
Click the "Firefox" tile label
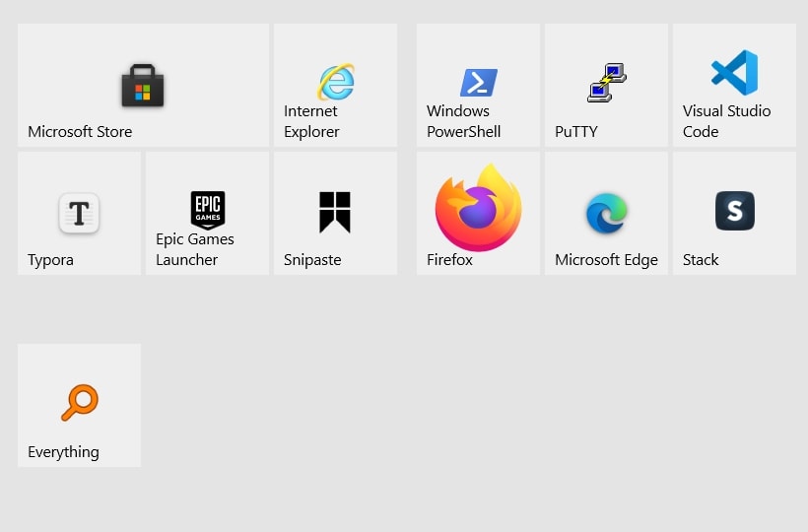[449, 260]
